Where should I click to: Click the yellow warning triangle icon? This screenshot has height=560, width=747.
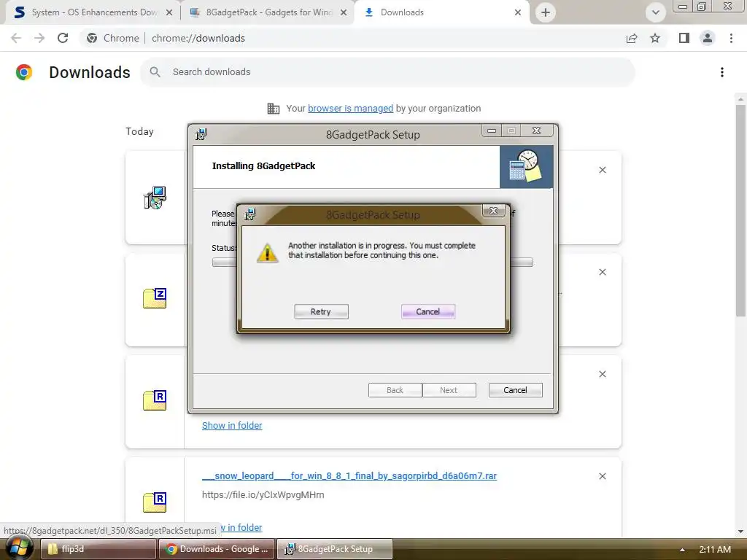267,253
